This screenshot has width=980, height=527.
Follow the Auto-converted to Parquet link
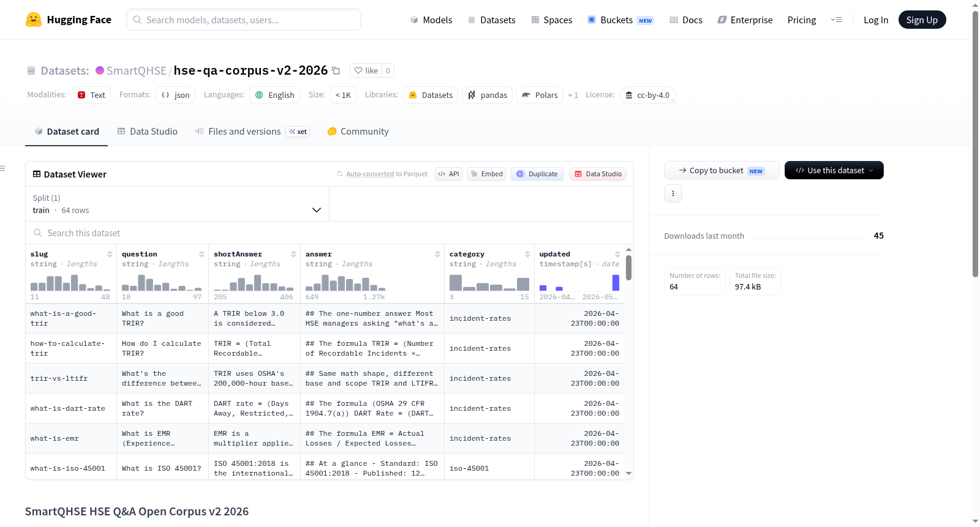point(386,174)
